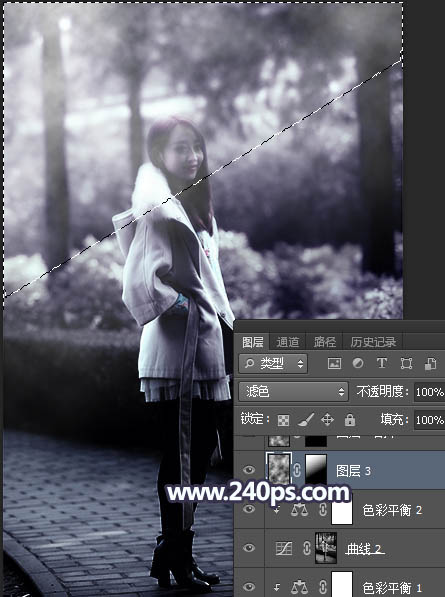
Task: Toggle visibility of 色彩平衡 2 layer
Action: pos(249,509)
